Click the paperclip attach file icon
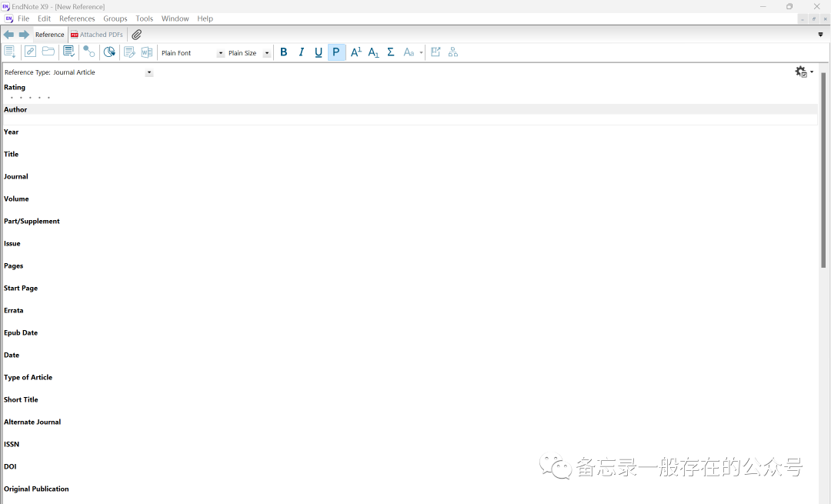831x504 pixels. point(137,35)
